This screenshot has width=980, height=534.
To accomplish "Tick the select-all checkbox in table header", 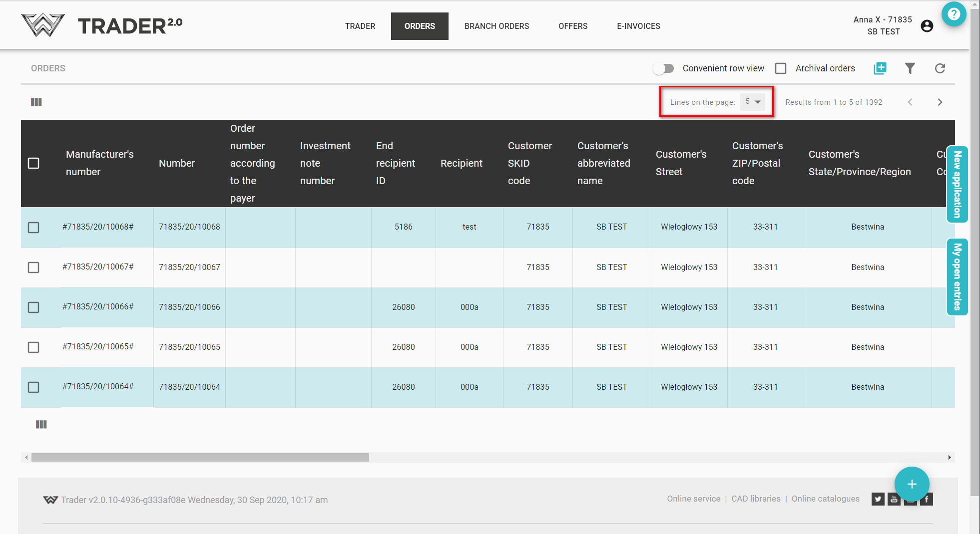I will (33, 163).
